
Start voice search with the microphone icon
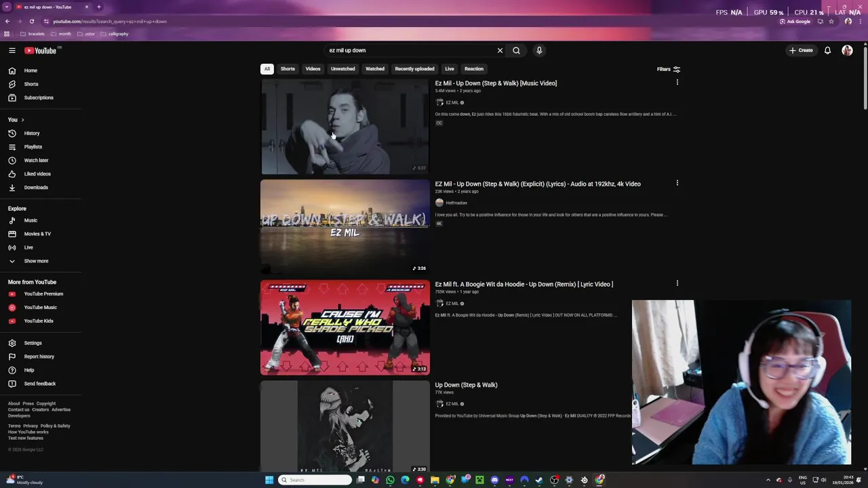[539, 50]
